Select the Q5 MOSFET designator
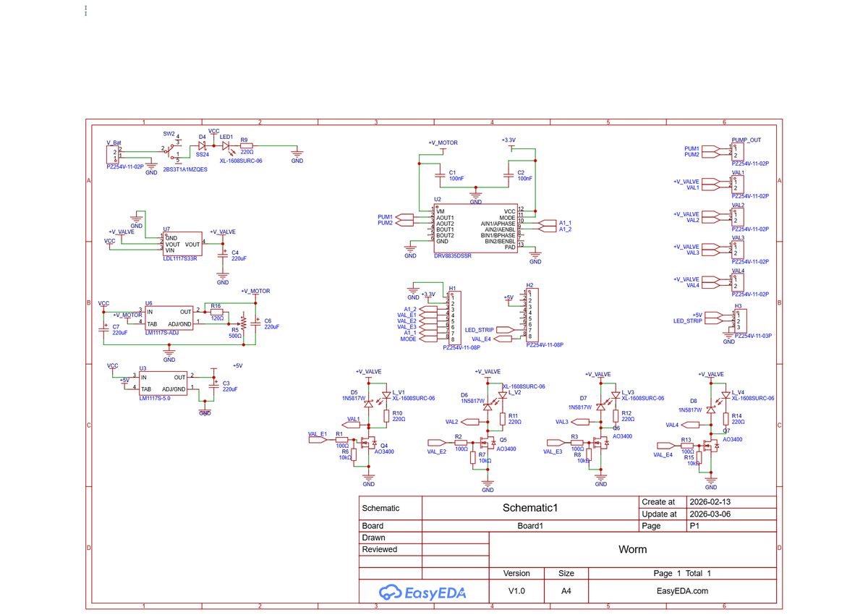Viewport: 868px width, 615px height. pos(503,439)
